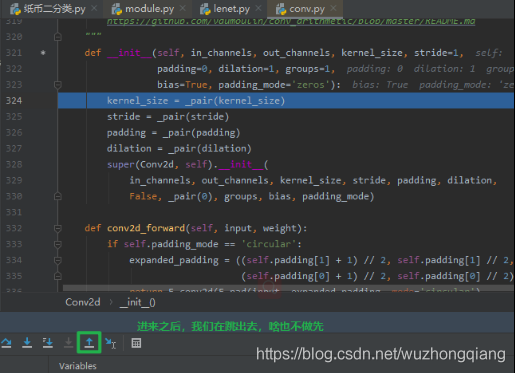Switch to the module.py tab
The height and width of the screenshot is (373, 515).
pos(150,9)
